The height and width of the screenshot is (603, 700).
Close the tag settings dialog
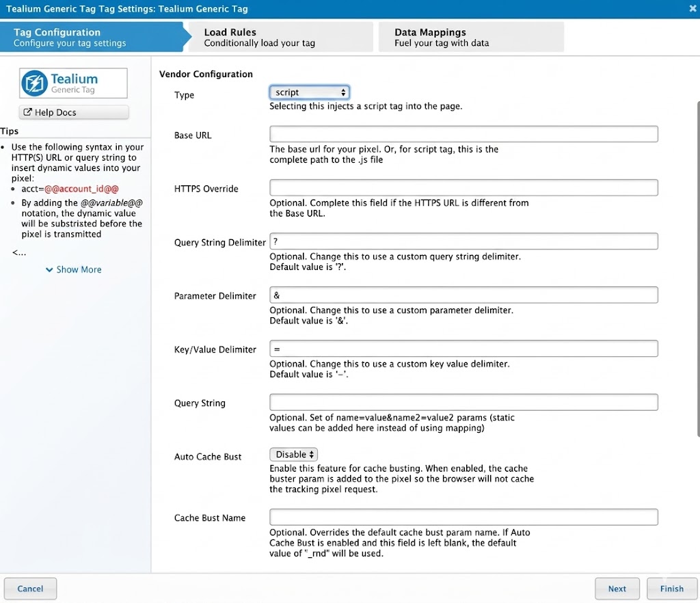[x=692, y=9]
